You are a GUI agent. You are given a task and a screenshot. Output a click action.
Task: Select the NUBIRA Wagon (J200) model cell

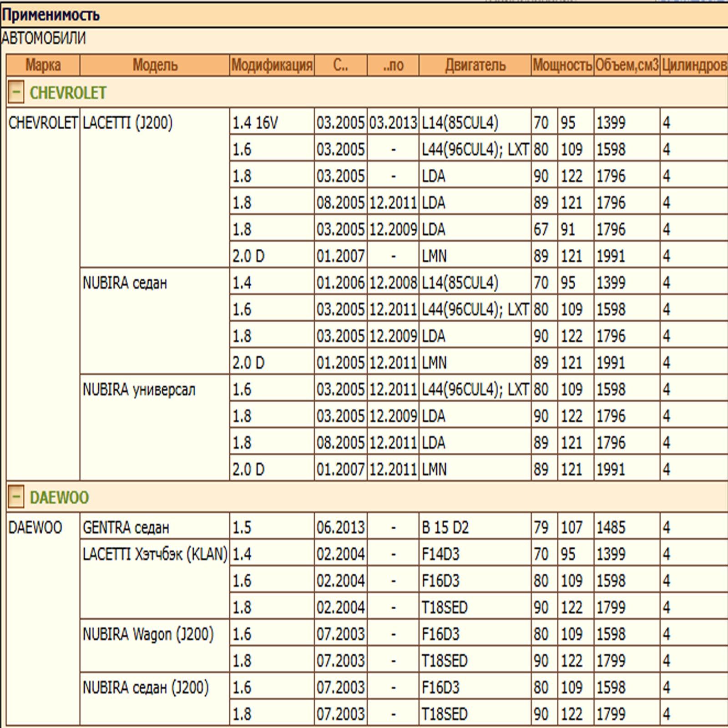point(148,634)
